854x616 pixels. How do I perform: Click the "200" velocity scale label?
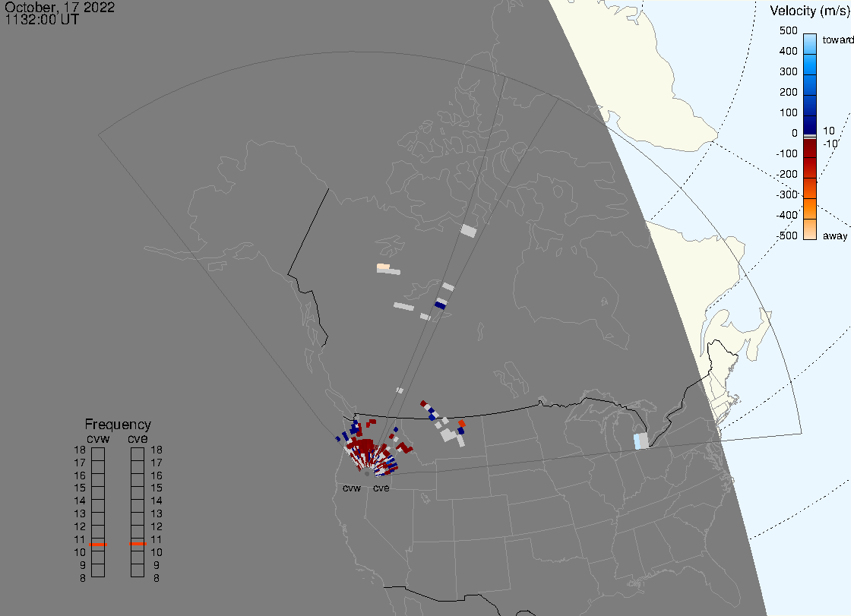789,92
